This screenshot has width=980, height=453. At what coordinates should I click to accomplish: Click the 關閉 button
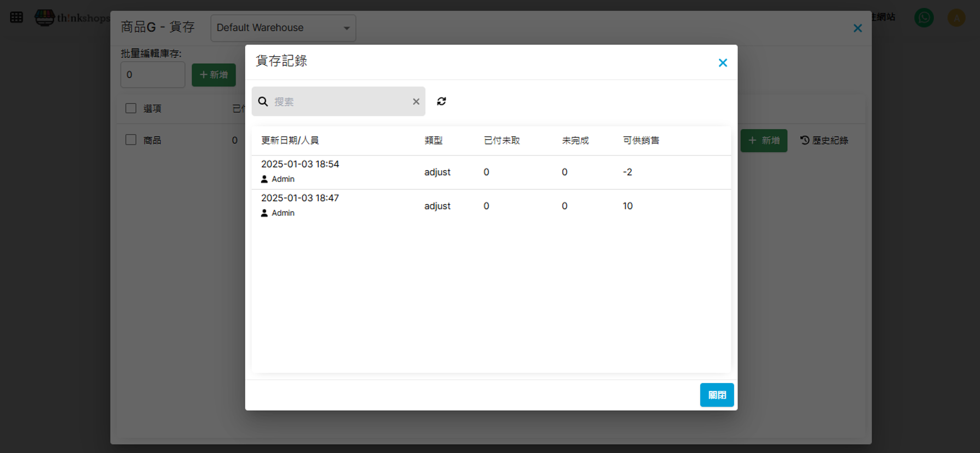(717, 395)
